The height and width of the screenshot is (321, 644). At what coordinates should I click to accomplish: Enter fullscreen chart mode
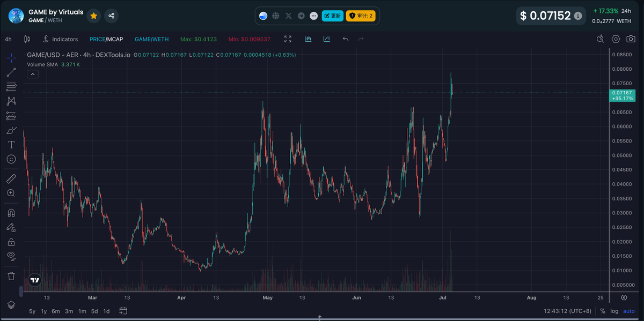288,39
